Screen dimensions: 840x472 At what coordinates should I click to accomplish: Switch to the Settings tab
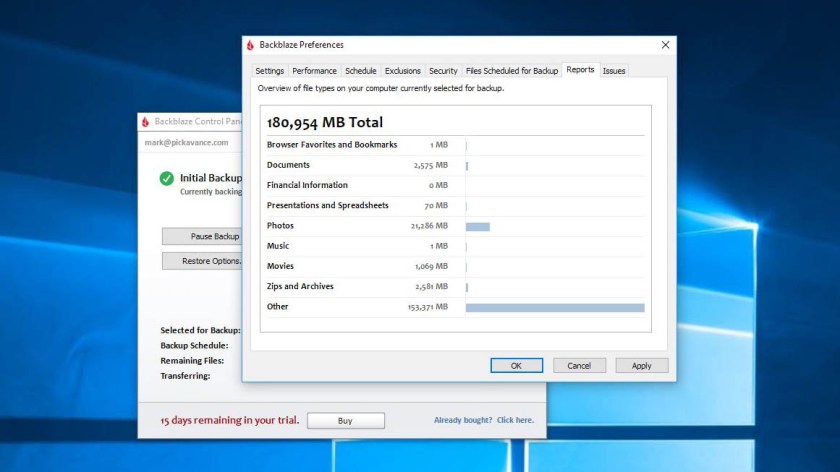(269, 71)
